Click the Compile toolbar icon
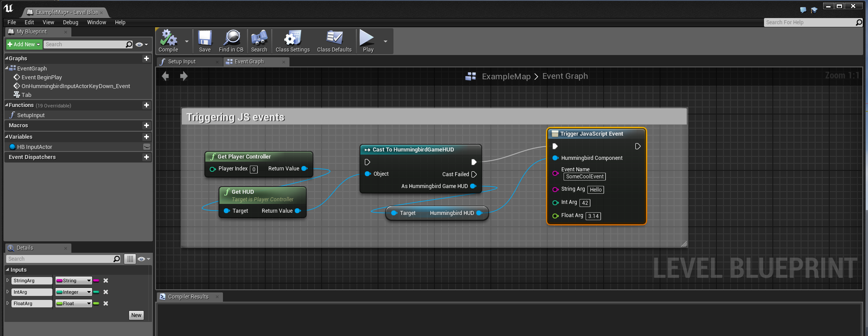Screen dimensions: 868x336 169,41
